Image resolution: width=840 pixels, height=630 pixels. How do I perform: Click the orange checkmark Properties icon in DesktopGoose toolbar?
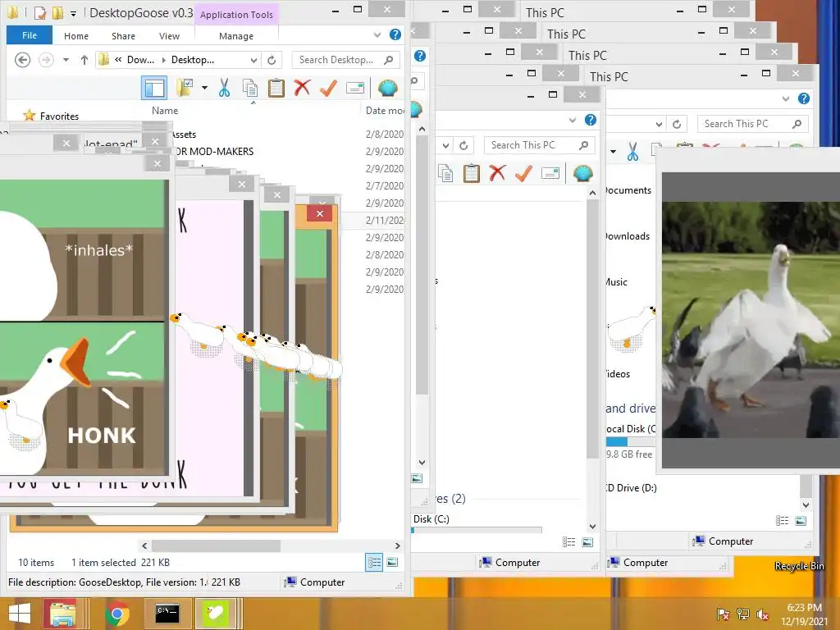click(328, 88)
